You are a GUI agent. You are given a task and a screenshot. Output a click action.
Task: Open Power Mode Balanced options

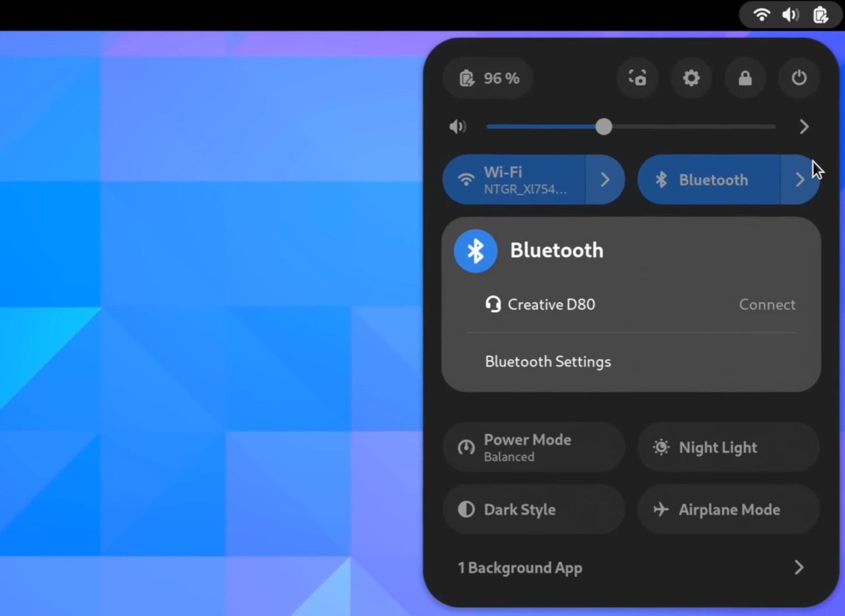(x=533, y=447)
